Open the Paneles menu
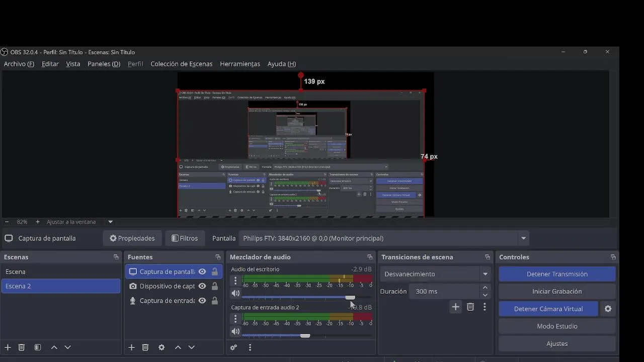The image size is (644, 362). click(104, 64)
